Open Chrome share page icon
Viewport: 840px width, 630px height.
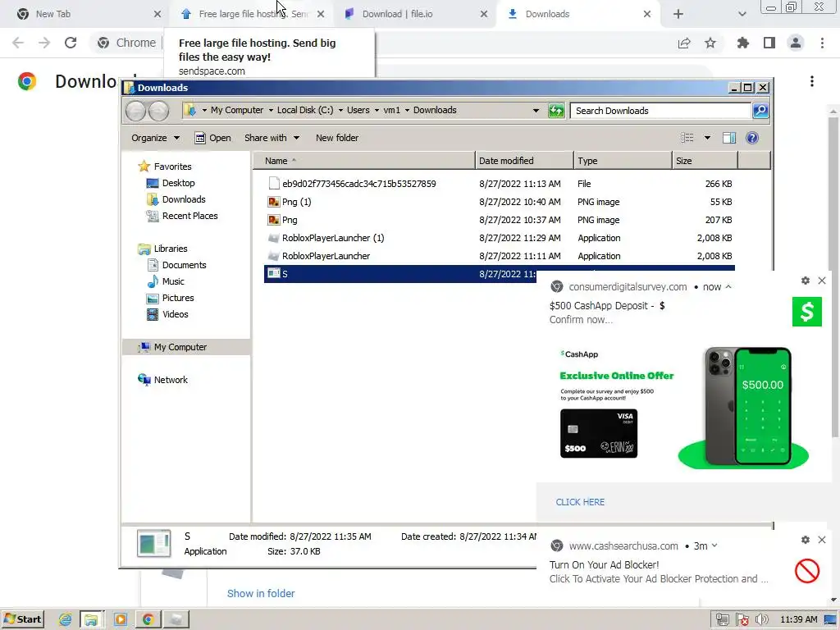(x=684, y=43)
